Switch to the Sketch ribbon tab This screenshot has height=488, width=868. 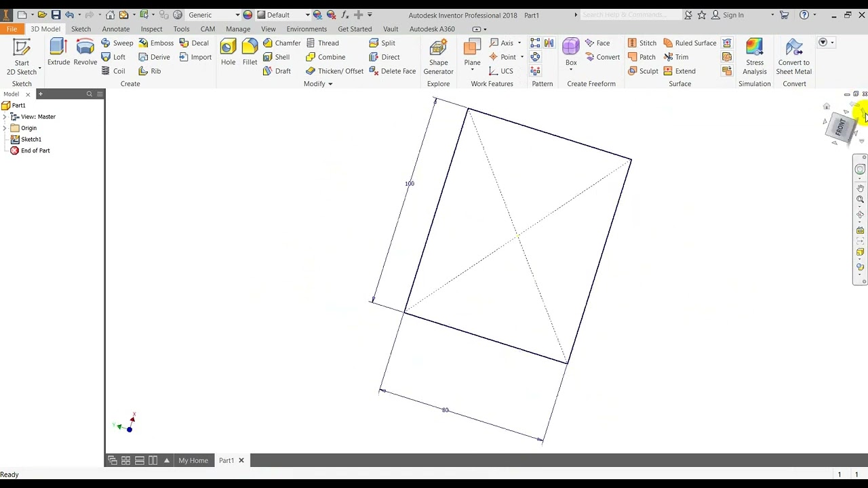(x=81, y=29)
